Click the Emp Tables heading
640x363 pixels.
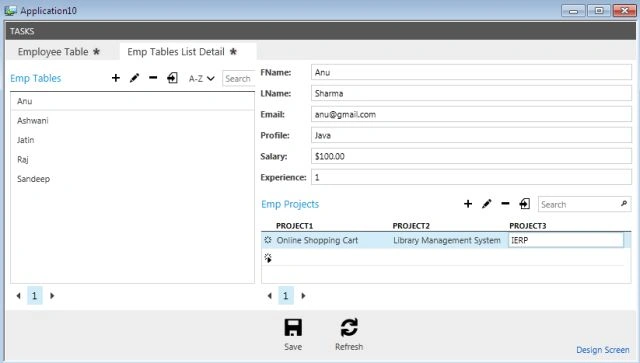pos(36,78)
